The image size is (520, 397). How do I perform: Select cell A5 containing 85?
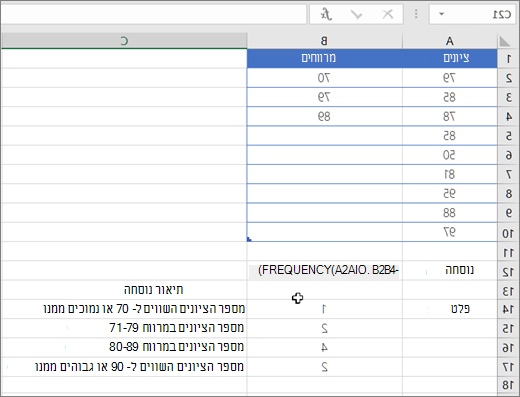point(450,136)
